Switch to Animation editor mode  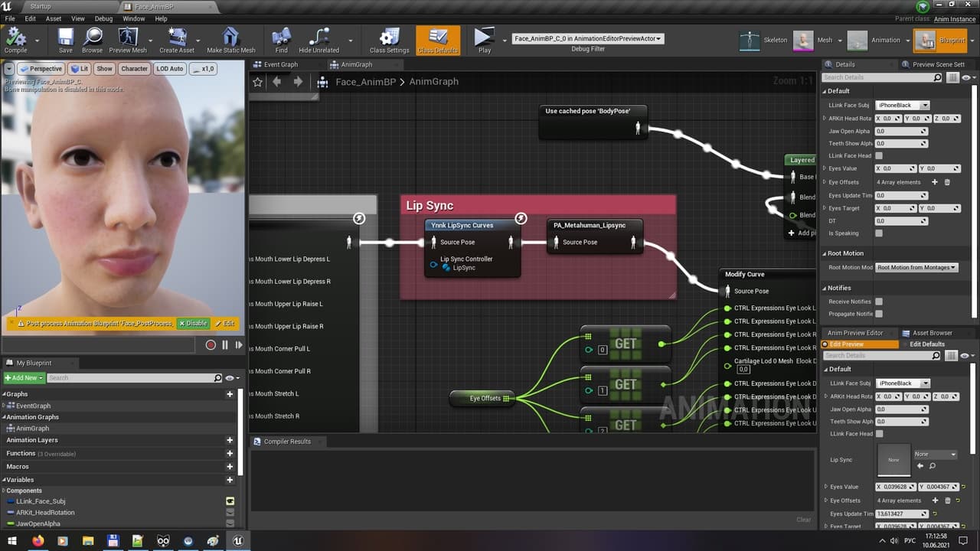tap(857, 41)
